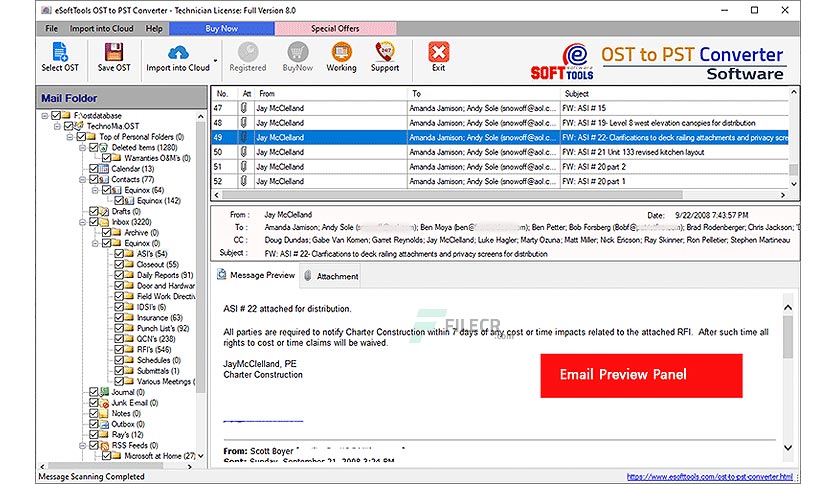The image size is (836, 484).
Task: Toggle the Top of Personal Folders checkbox
Action: (81, 136)
